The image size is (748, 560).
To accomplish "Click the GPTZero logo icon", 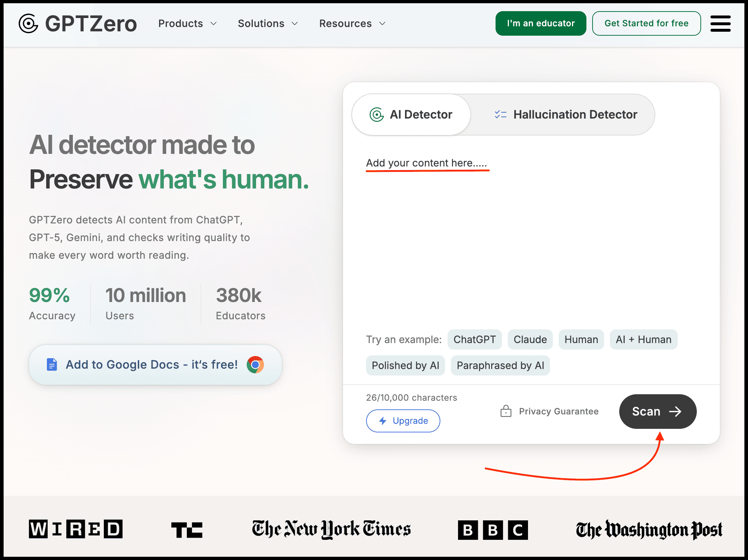I will (x=28, y=23).
